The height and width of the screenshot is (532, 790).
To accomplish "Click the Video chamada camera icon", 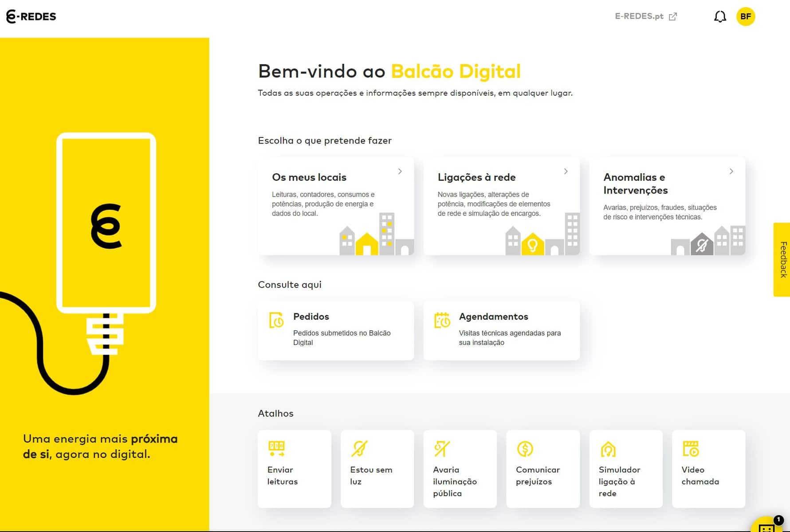I will coord(691,449).
